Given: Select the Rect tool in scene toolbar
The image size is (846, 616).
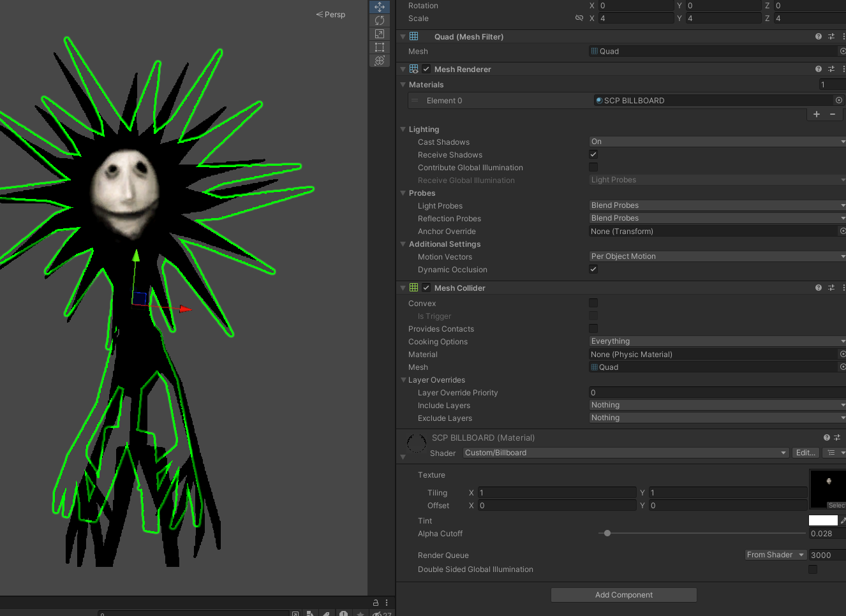Looking at the screenshot, I should point(380,47).
